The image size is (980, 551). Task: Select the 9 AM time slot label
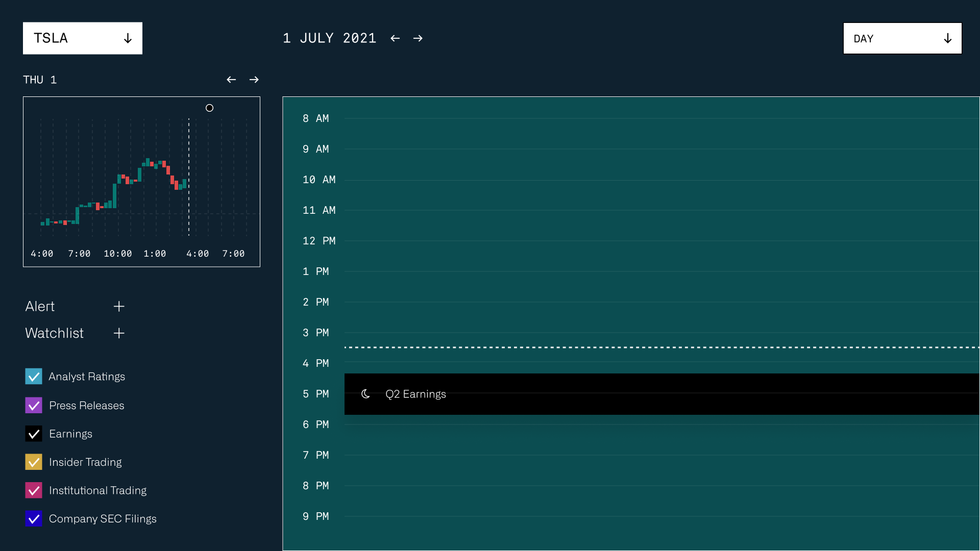click(315, 149)
